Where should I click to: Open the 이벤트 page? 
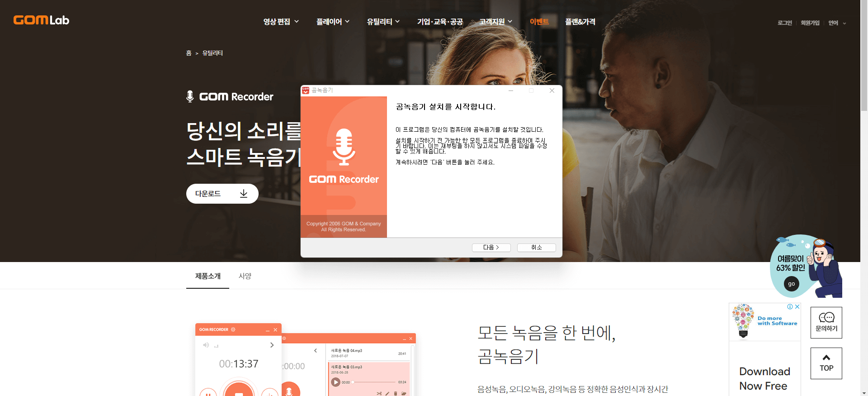[x=539, y=22]
